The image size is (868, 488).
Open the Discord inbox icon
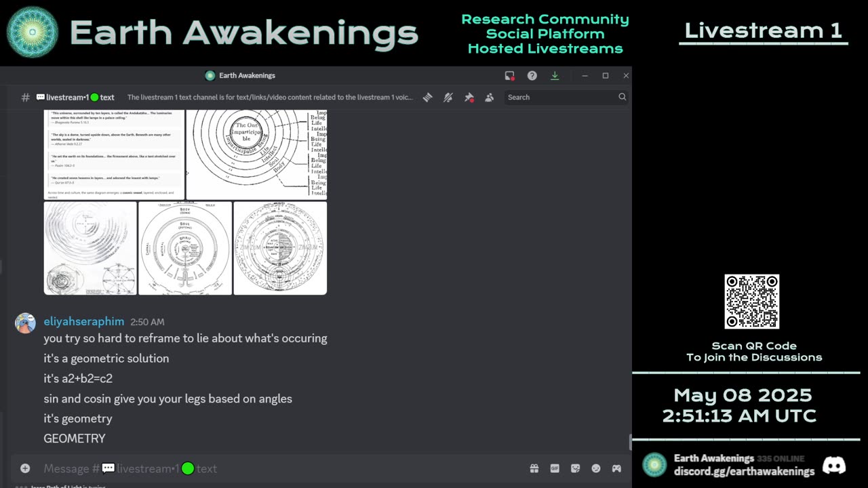(x=509, y=75)
